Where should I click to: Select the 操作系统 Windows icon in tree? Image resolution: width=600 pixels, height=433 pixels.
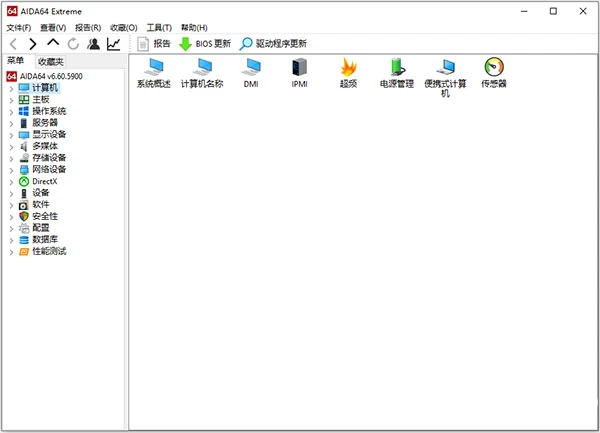pos(24,111)
